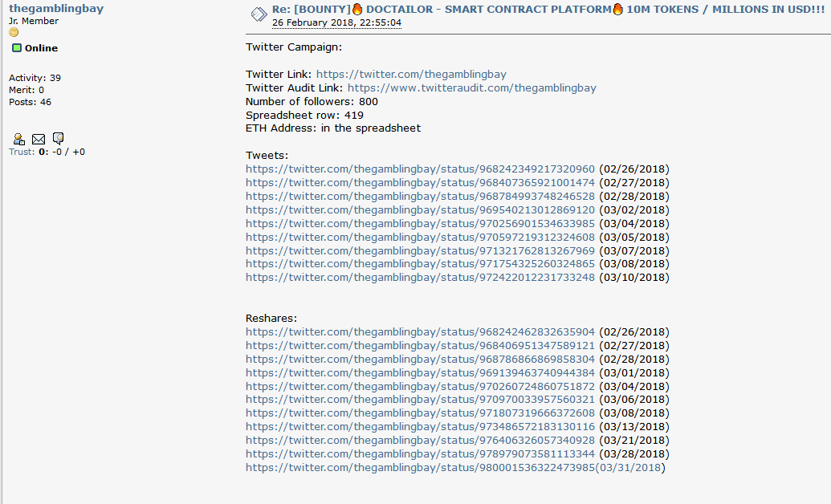Screen dimensions: 831x504
Task: Click the Reshares: section label
Action: click(271, 319)
